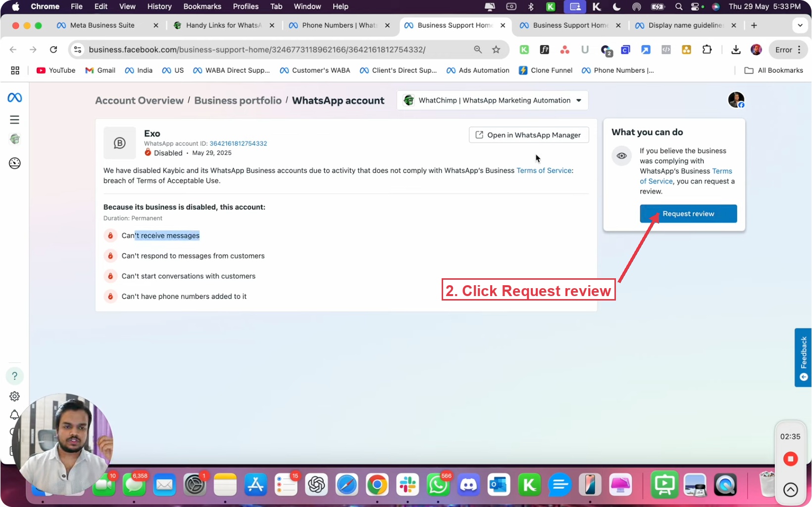Open the App Store from the Dock

255,485
